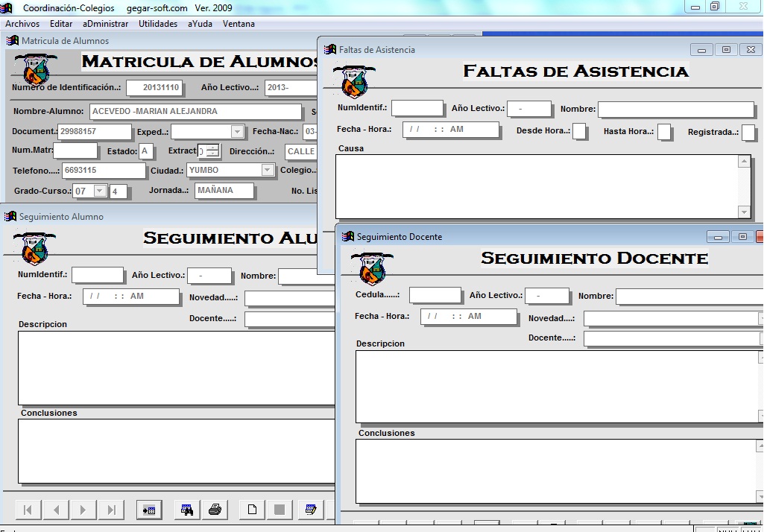Print the record using printer icon
This screenshot has height=532, width=767.
(x=215, y=510)
